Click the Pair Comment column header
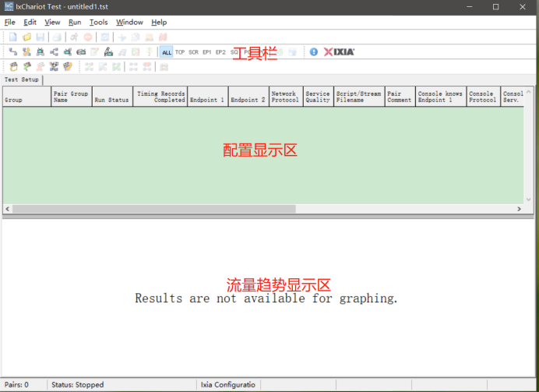The height and width of the screenshot is (392, 539). [x=400, y=97]
